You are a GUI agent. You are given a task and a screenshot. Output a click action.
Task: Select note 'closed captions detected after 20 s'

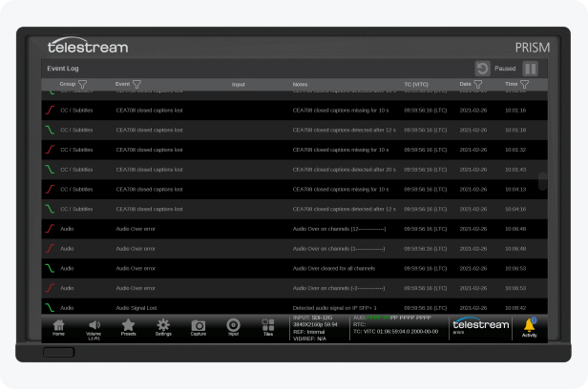[x=345, y=170]
